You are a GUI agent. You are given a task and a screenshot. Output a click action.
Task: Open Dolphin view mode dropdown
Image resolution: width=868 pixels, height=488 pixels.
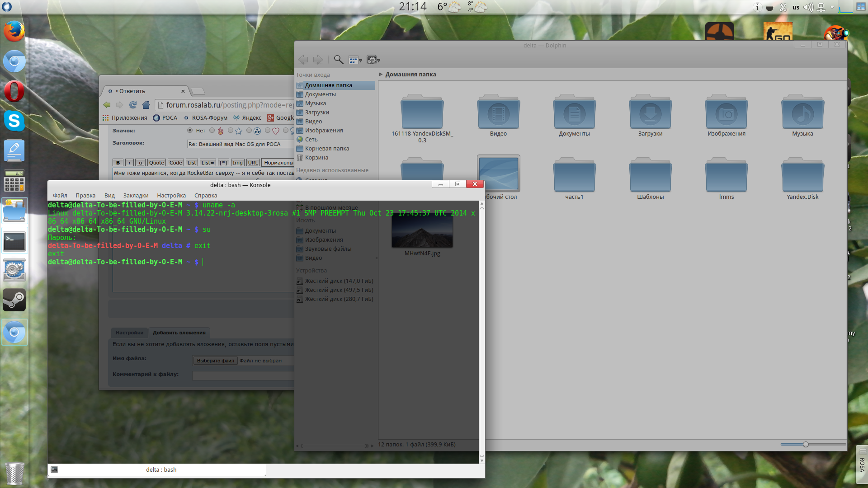(x=355, y=60)
